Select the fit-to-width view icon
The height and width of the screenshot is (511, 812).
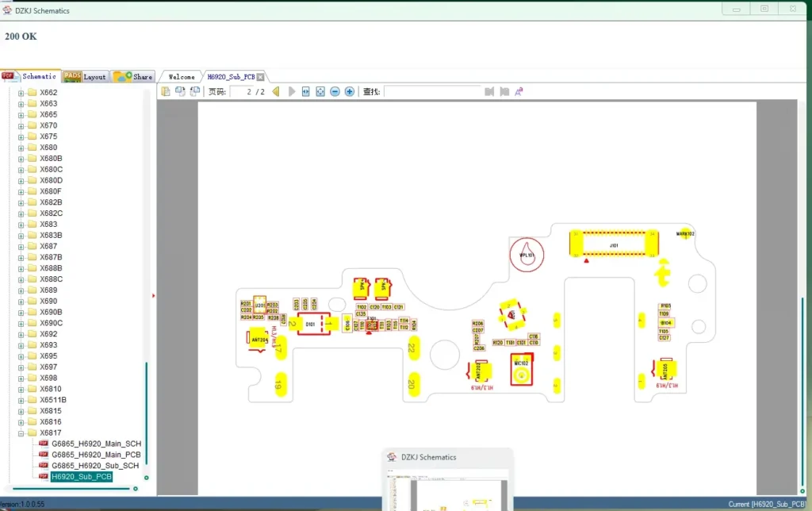308,91
